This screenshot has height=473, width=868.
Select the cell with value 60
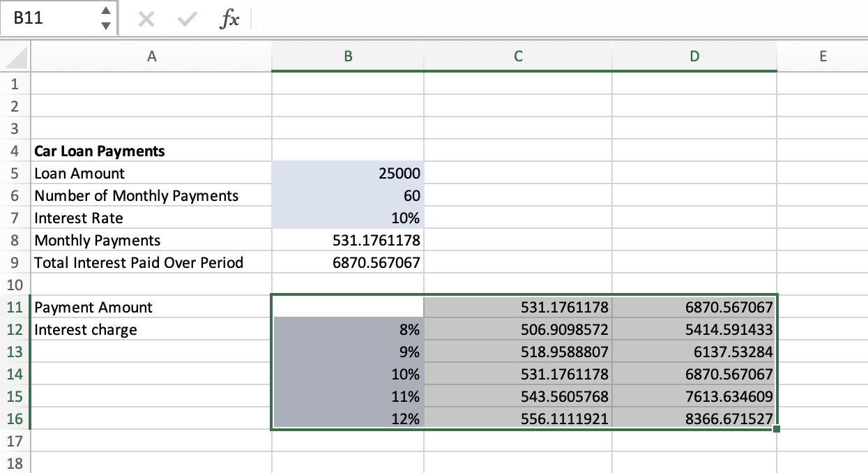point(347,195)
